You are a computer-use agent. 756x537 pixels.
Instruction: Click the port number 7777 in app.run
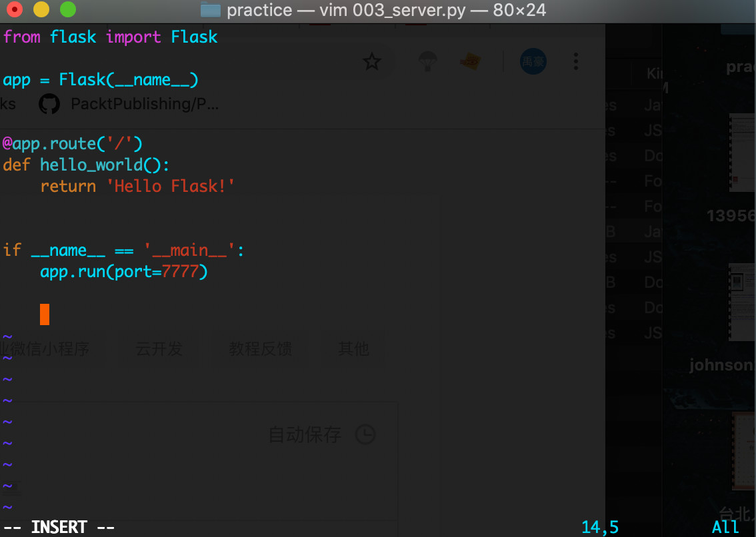[x=180, y=271]
